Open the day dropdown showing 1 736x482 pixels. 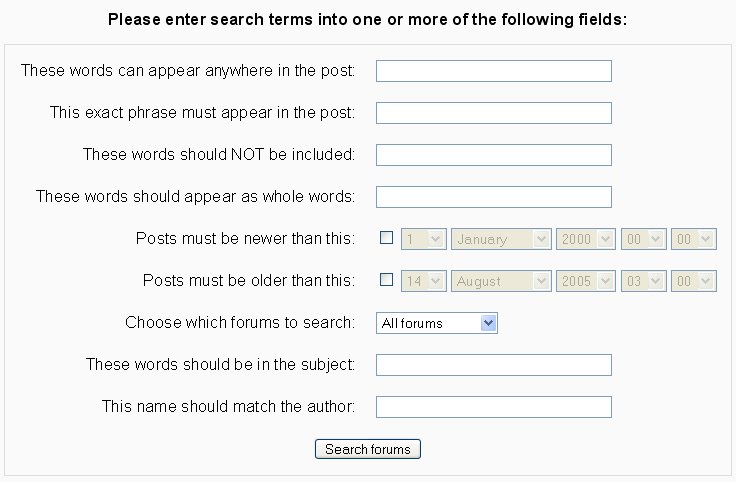tap(423, 239)
